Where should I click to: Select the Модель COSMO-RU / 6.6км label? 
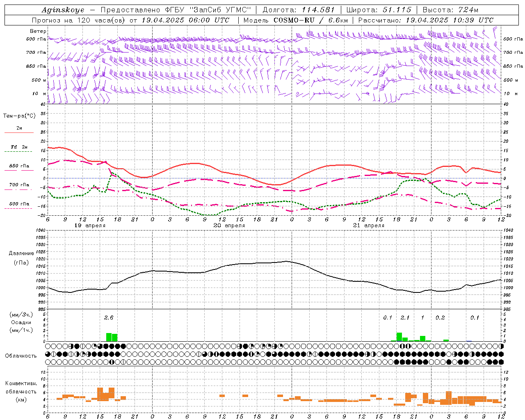pos(296,20)
